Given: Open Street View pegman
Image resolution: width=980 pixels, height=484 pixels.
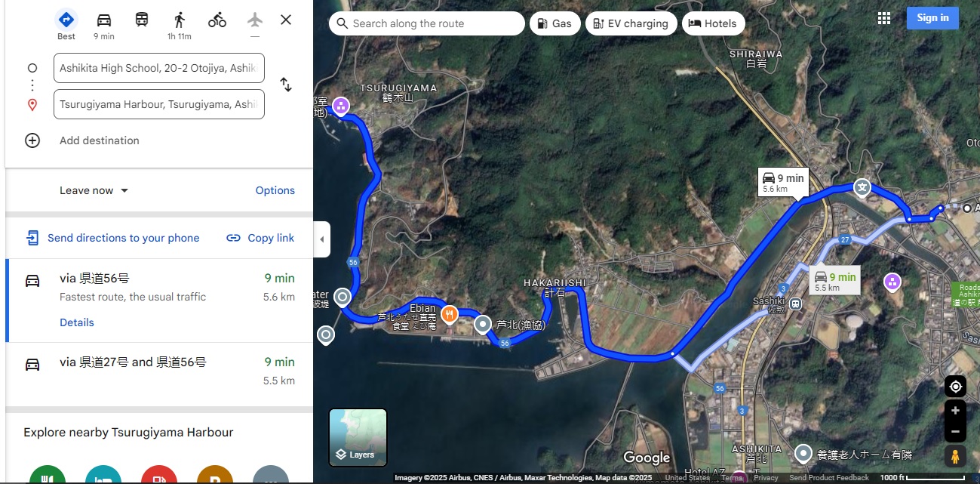Looking at the screenshot, I should coord(955,456).
